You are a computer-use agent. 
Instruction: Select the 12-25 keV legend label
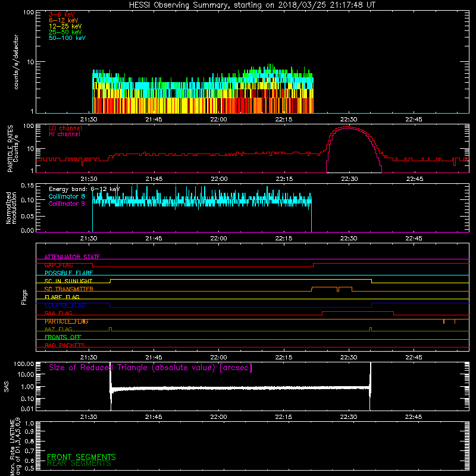tap(65, 26)
